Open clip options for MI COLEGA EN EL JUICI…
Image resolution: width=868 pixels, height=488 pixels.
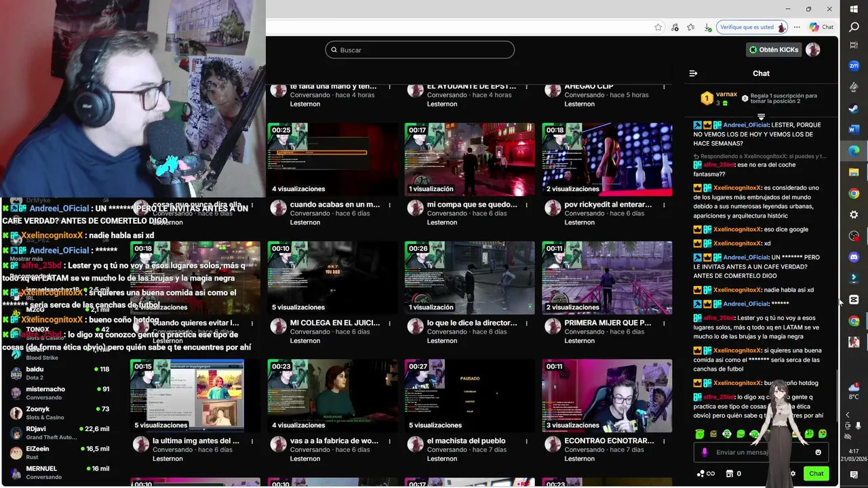point(389,323)
